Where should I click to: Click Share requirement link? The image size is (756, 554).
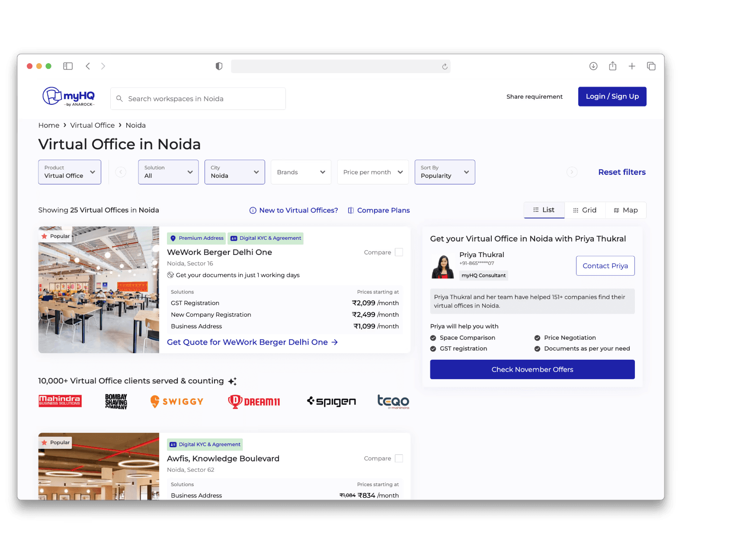[x=535, y=97]
